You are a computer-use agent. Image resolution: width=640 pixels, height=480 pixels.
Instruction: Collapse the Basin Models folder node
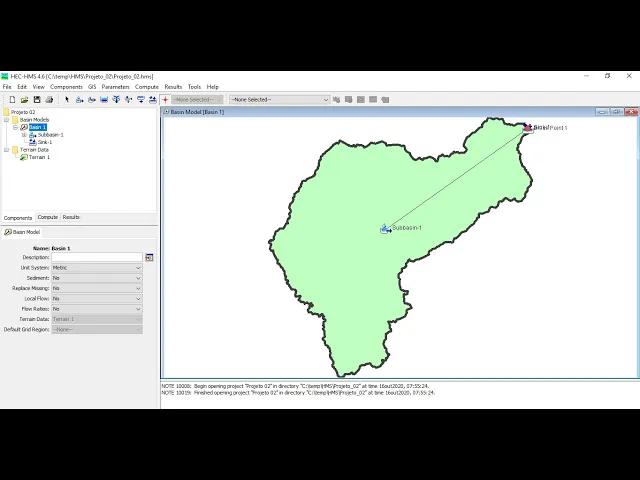click(x=6, y=120)
